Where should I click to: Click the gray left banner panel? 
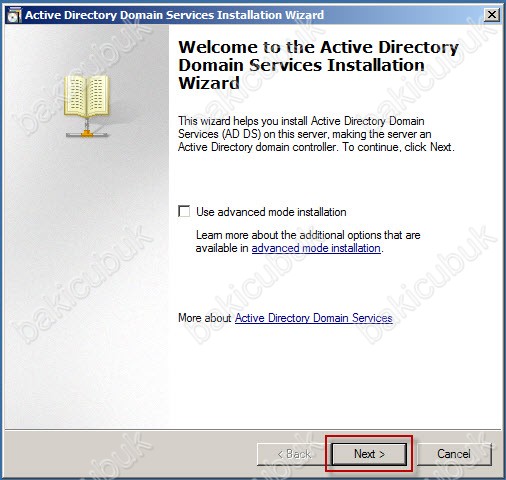click(x=87, y=267)
